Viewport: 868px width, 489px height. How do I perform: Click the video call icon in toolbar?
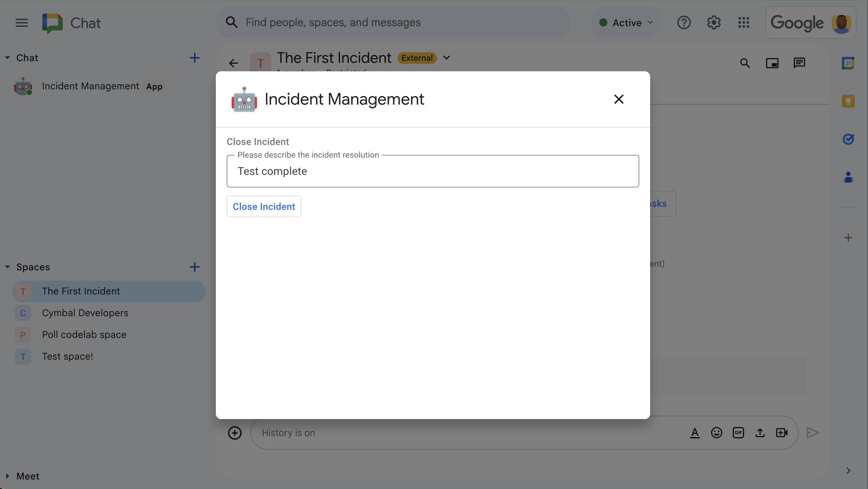pos(782,432)
